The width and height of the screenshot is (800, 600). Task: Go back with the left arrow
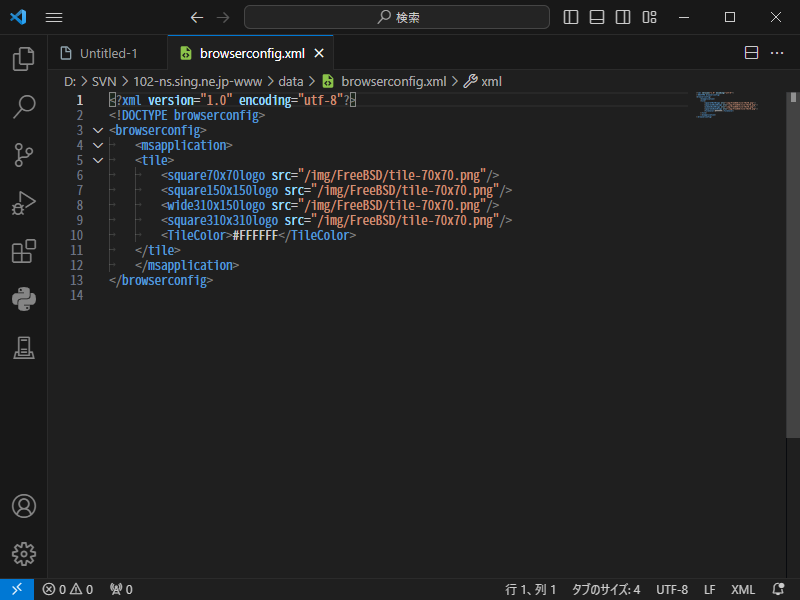(196, 18)
